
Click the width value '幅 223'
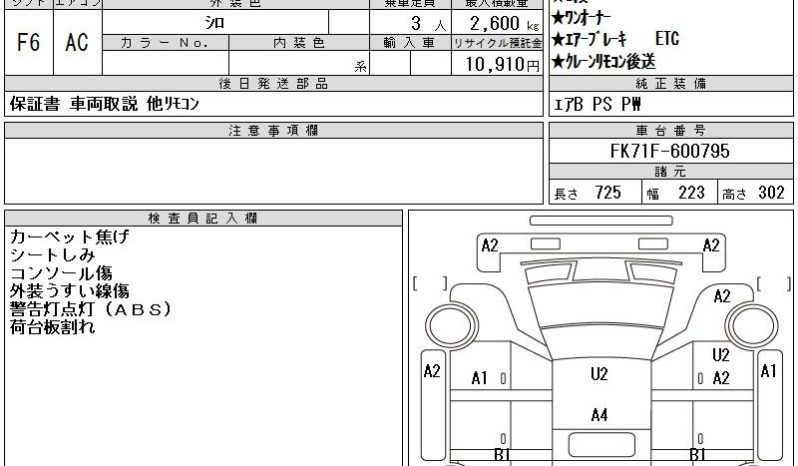pos(676,193)
